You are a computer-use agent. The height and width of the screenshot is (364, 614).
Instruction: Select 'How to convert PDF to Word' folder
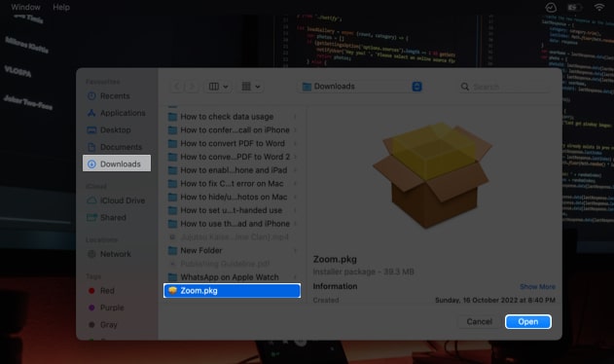(x=233, y=143)
